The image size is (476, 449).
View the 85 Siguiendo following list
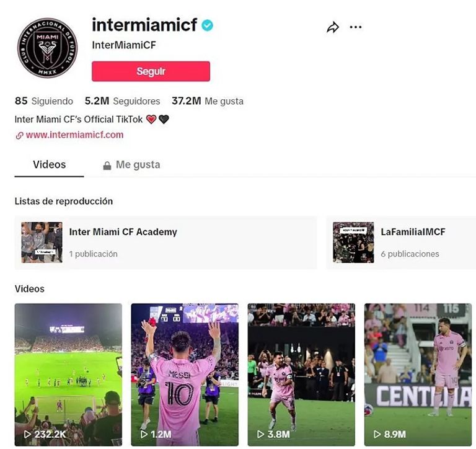44,101
